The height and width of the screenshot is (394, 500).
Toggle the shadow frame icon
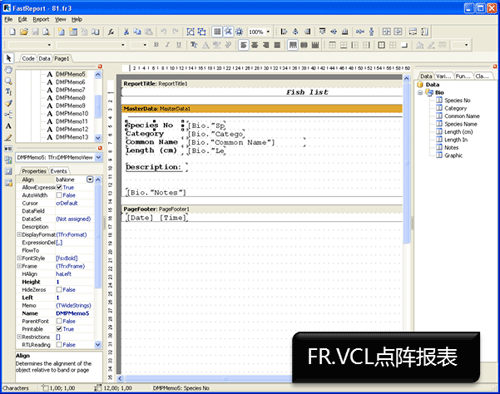pos(404,45)
